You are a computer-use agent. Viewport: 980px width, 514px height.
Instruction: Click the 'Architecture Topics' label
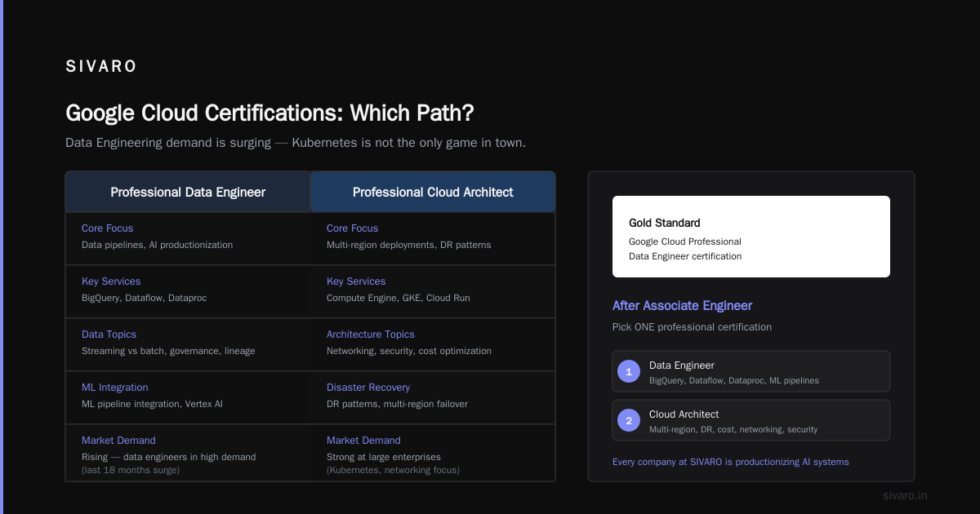pos(370,335)
